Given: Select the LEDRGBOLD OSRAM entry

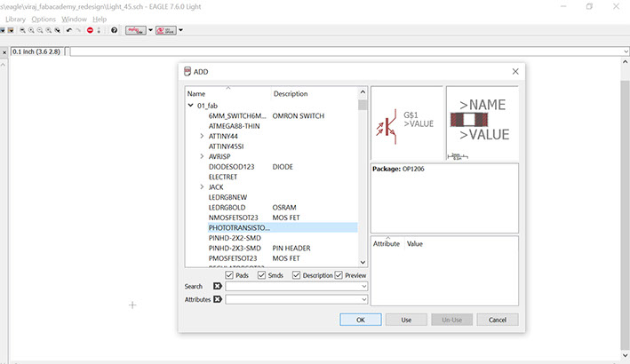Looking at the screenshot, I should coord(283,208).
